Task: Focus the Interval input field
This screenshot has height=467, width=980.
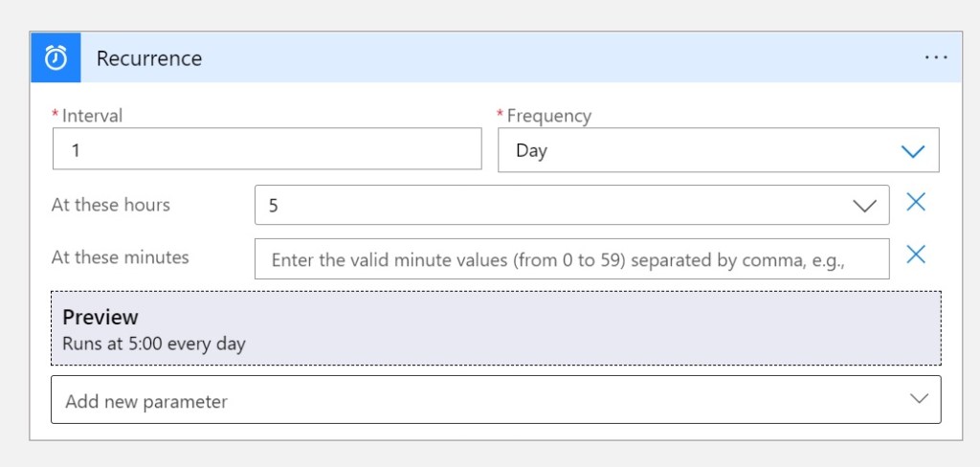Action: [x=267, y=150]
